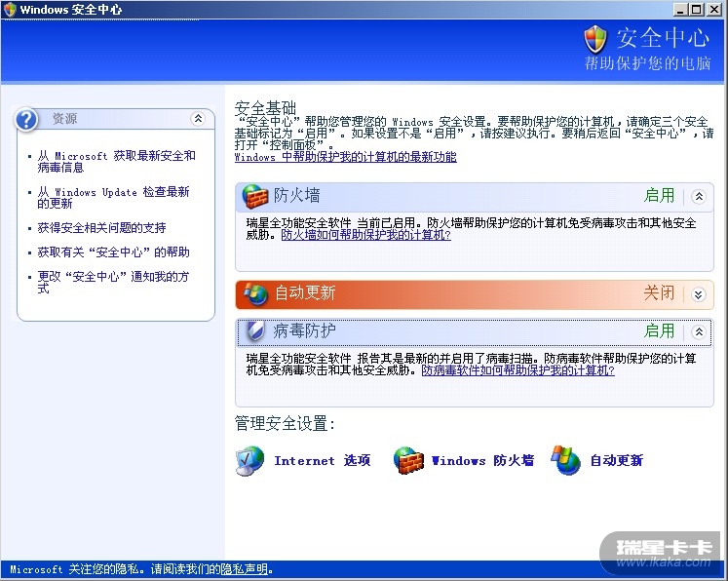Open 获得安全相关问题的支持 link
The image size is (728, 581).
point(101,227)
